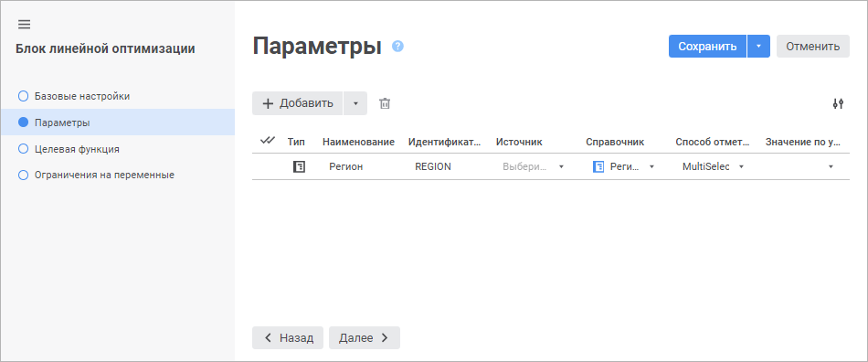Screen dimensions: 868x362
Task: Click the Отменить button
Action: [x=812, y=47]
